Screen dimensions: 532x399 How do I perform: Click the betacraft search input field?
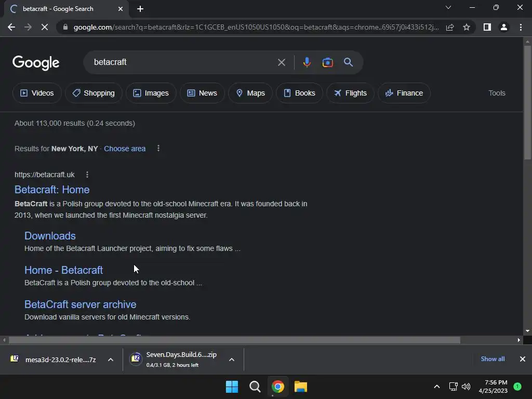tap(183, 62)
